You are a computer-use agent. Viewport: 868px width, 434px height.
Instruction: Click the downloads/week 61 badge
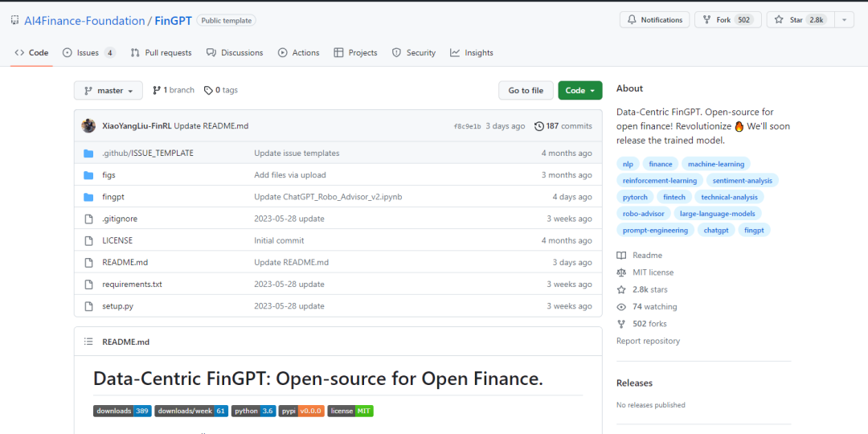click(x=191, y=411)
